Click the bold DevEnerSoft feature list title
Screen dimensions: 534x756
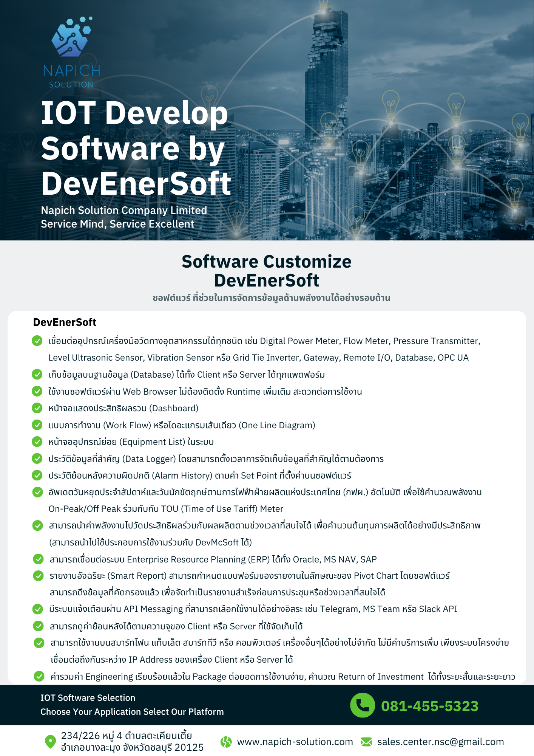tap(65, 322)
